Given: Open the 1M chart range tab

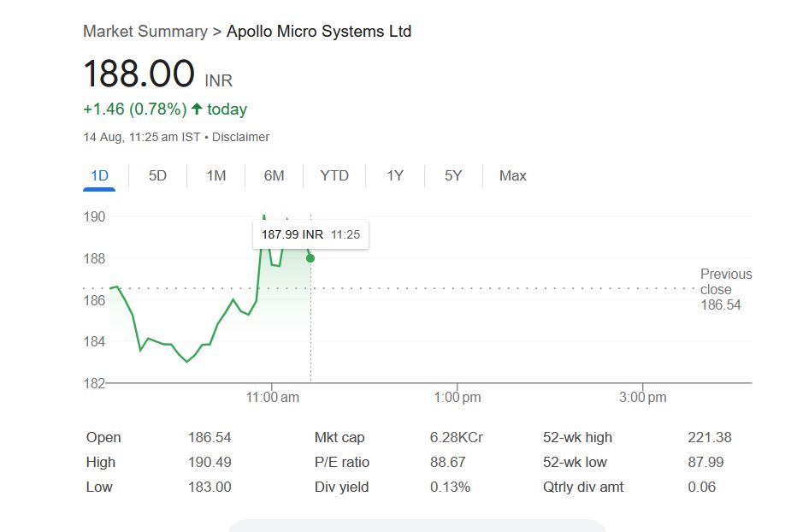Looking at the screenshot, I should click(215, 175).
